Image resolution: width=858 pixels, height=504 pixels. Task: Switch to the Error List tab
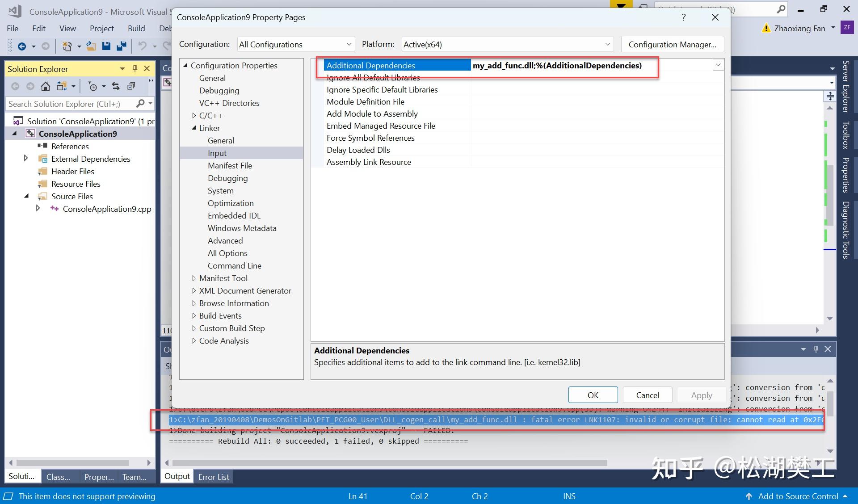point(214,477)
